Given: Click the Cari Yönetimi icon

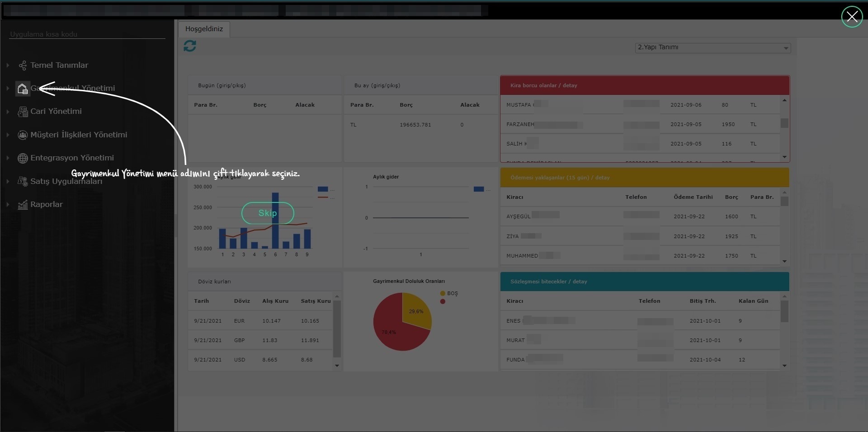Looking at the screenshot, I should (x=22, y=112).
